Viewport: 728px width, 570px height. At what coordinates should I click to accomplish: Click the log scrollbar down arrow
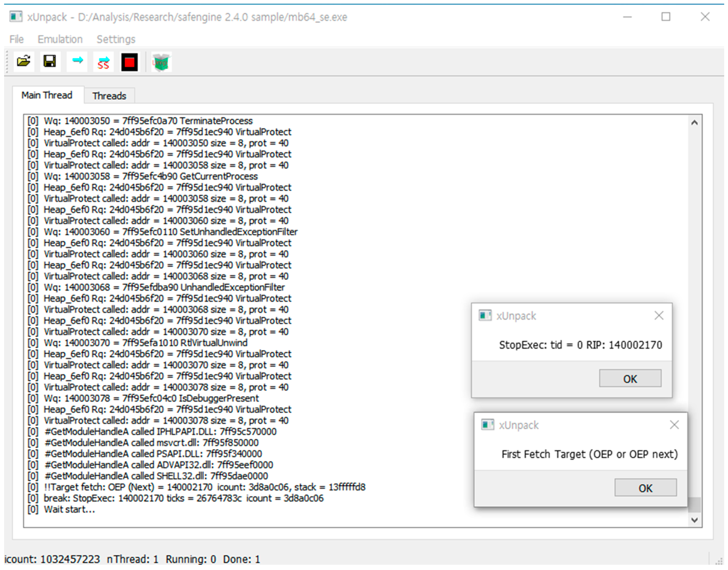[694, 520]
